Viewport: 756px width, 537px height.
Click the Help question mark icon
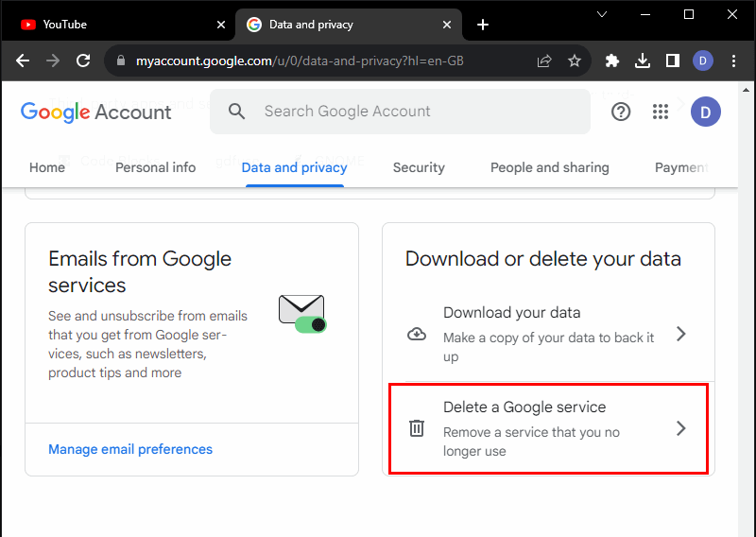coord(621,112)
